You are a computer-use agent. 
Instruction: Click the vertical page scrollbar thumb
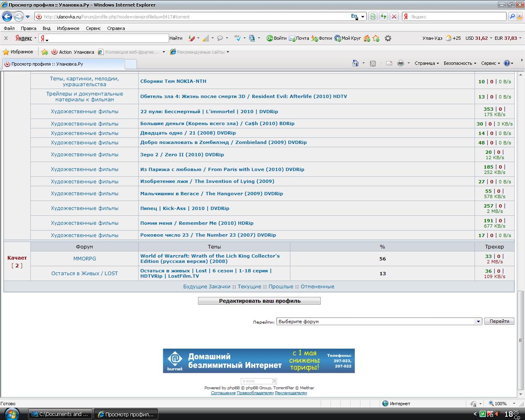coord(521,340)
